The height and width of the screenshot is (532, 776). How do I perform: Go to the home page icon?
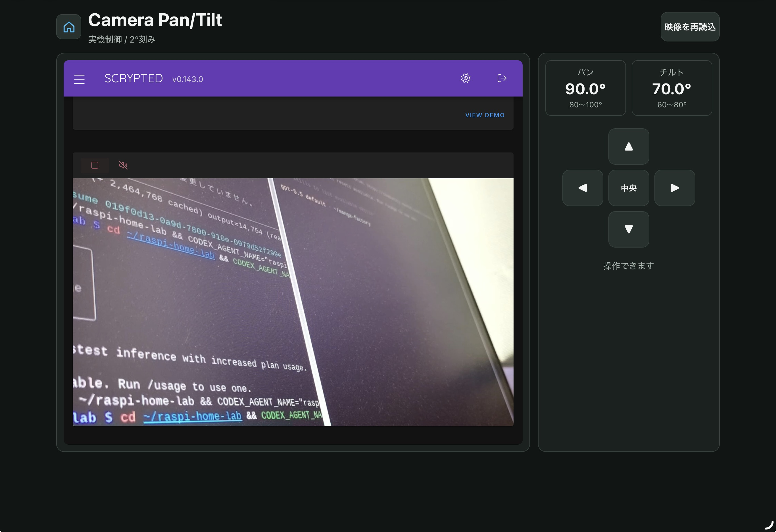click(x=69, y=27)
